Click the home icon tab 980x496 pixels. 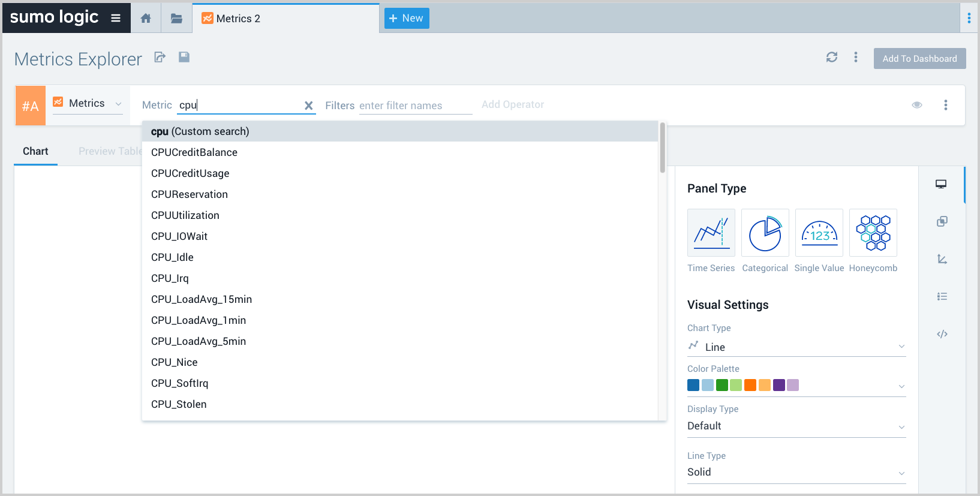pos(146,19)
